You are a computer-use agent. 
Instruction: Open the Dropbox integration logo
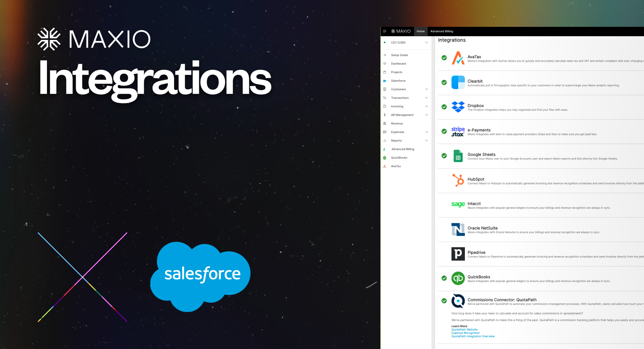(458, 107)
